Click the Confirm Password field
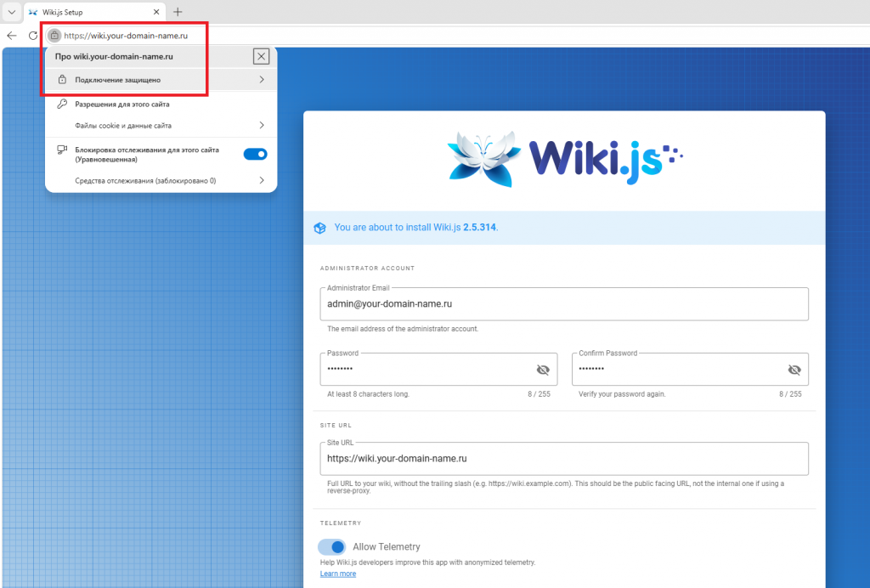 coord(690,369)
